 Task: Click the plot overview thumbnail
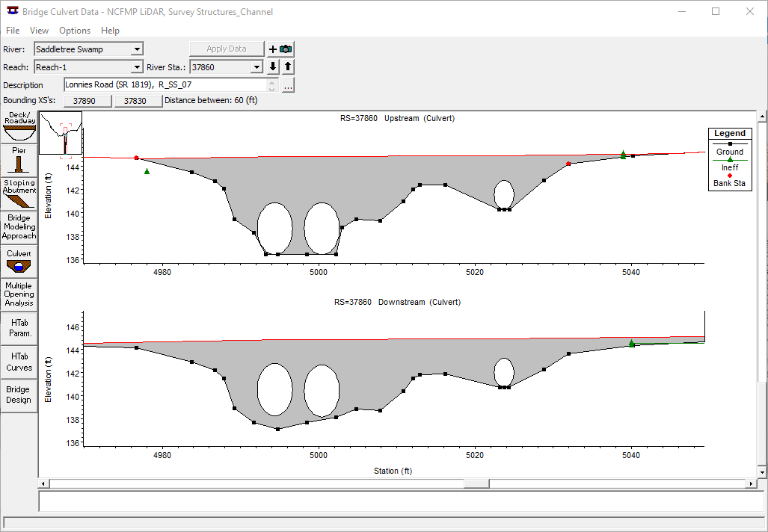(x=61, y=134)
